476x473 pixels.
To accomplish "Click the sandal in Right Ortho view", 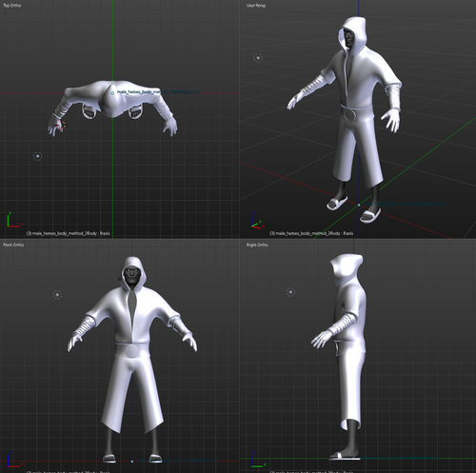I will pos(345,456).
